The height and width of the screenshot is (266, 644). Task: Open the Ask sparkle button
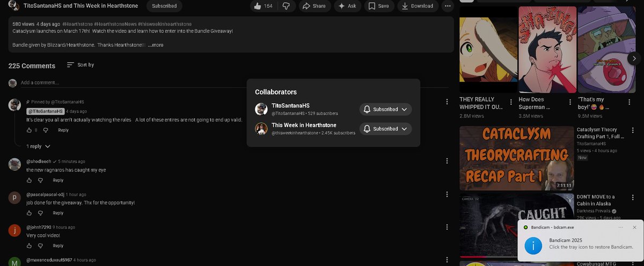click(347, 6)
